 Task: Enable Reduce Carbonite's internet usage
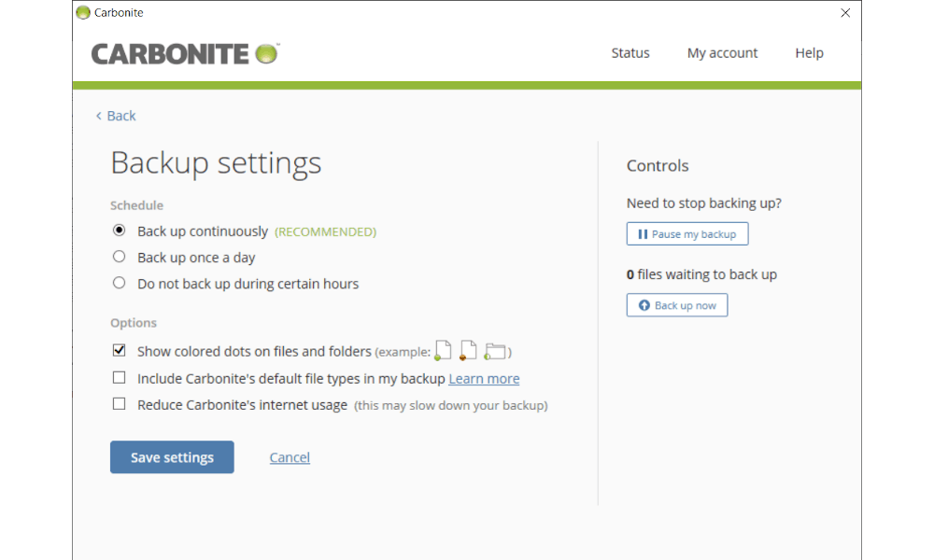pyautogui.click(x=119, y=404)
